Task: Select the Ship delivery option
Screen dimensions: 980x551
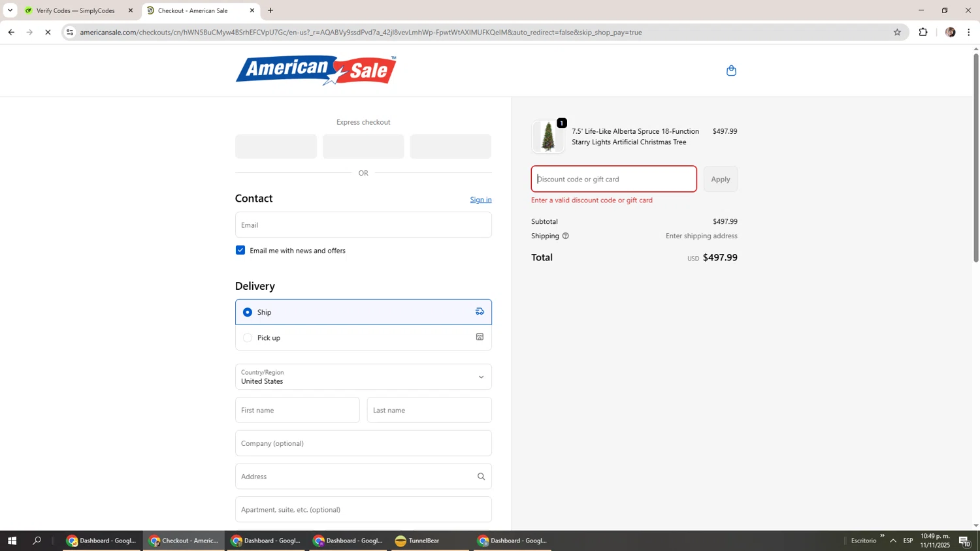Action: (x=363, y=312)
